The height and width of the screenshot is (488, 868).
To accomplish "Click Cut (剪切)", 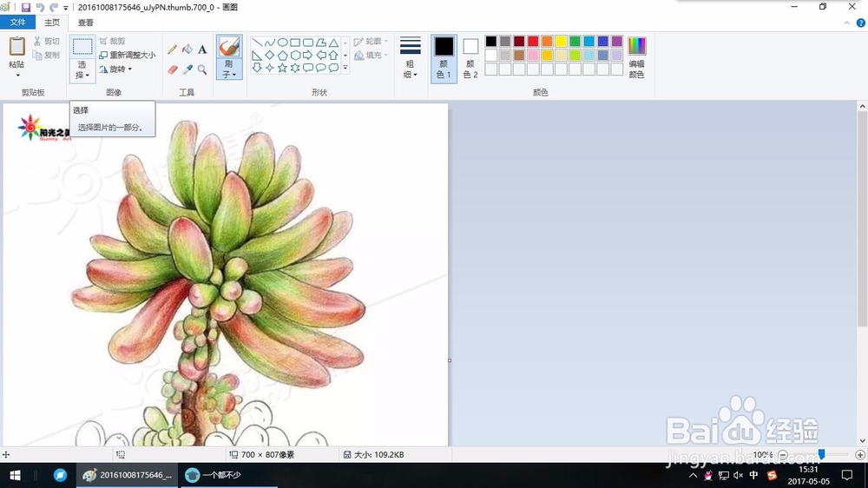I will (47, 41).
